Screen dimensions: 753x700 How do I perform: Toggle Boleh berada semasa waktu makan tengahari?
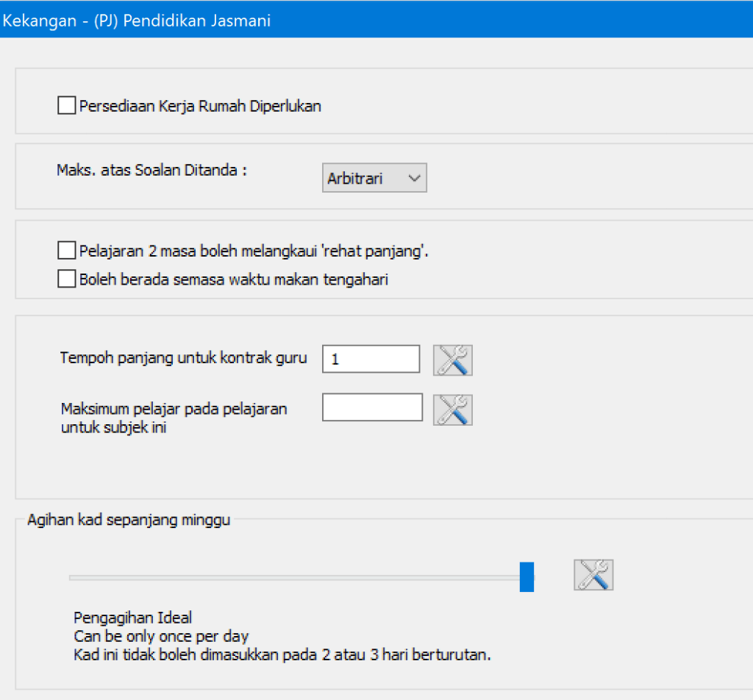pos(66,278)
